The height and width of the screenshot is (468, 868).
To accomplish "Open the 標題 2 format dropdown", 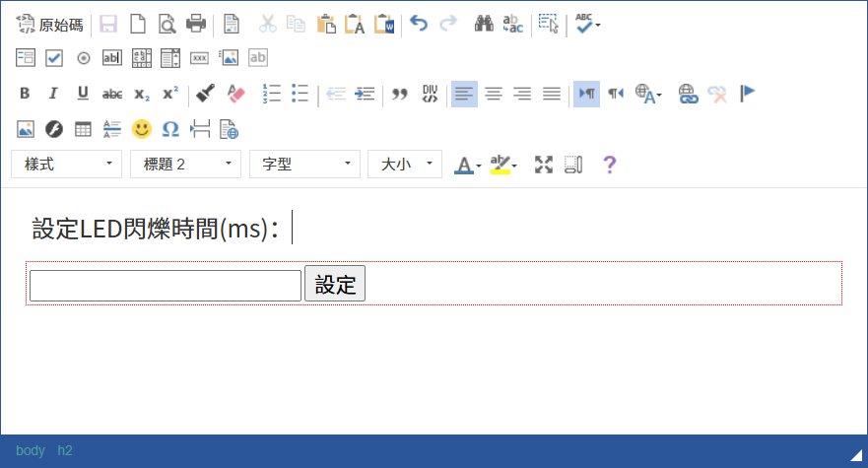I will 185,165.
